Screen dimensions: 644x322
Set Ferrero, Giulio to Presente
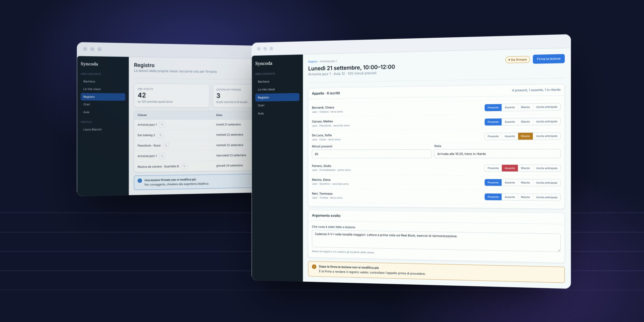pos(493,168)
